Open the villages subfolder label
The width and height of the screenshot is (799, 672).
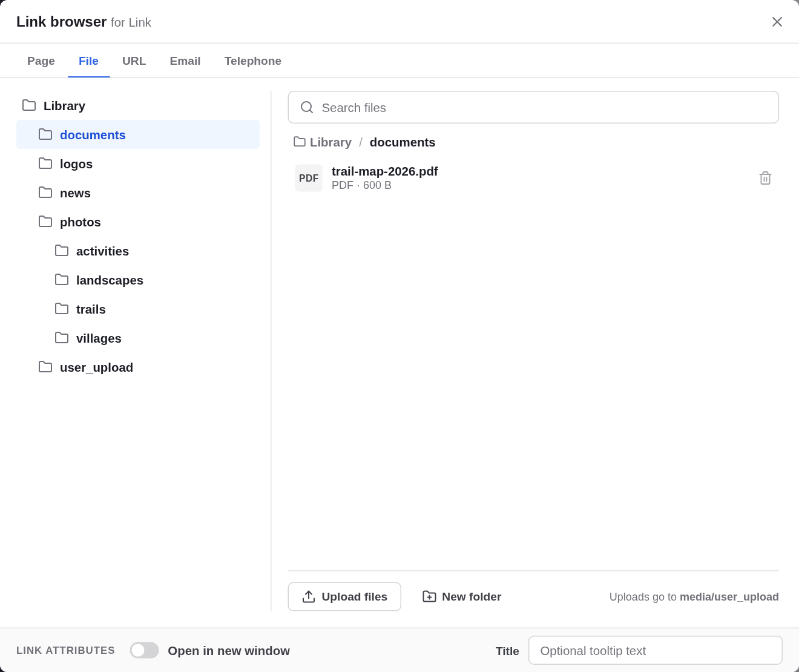pos(99,338)
